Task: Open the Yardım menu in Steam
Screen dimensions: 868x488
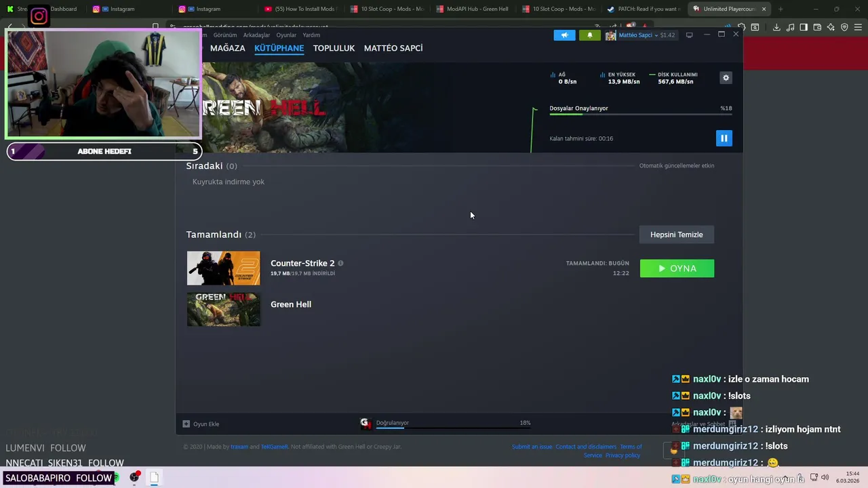Action: 311,35
